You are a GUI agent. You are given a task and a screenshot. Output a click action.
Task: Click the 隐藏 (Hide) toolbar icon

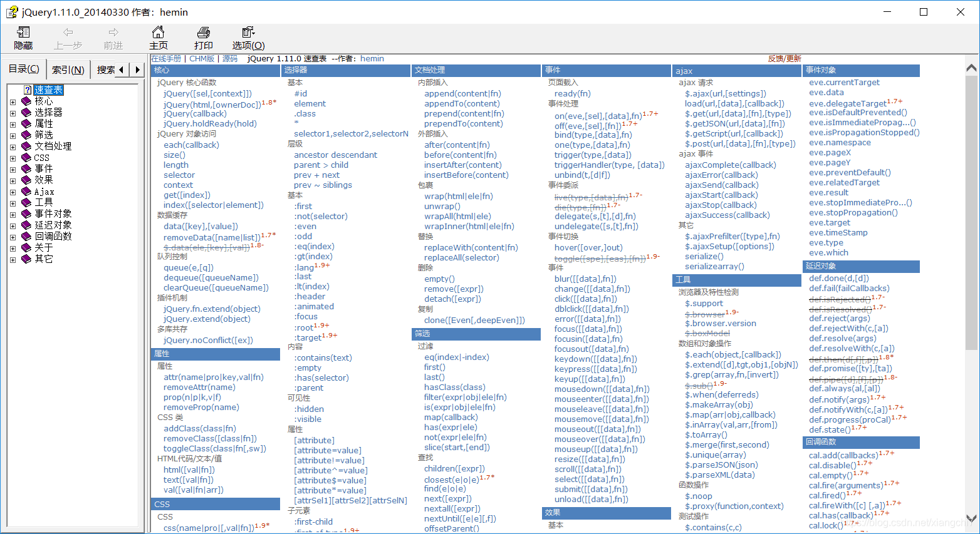point(23,32)
